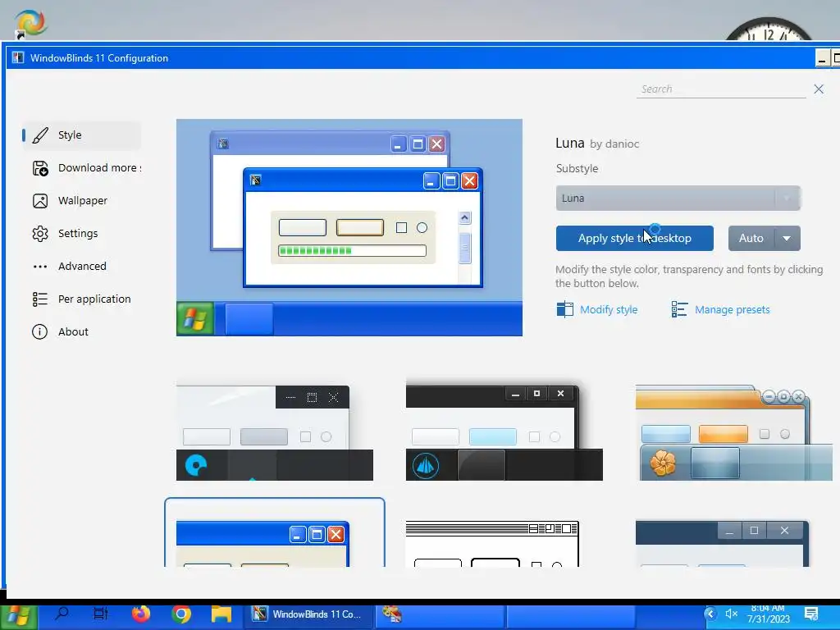Click Apply style to desktop
Screen dimensions: 840x630
click(634, 239)
